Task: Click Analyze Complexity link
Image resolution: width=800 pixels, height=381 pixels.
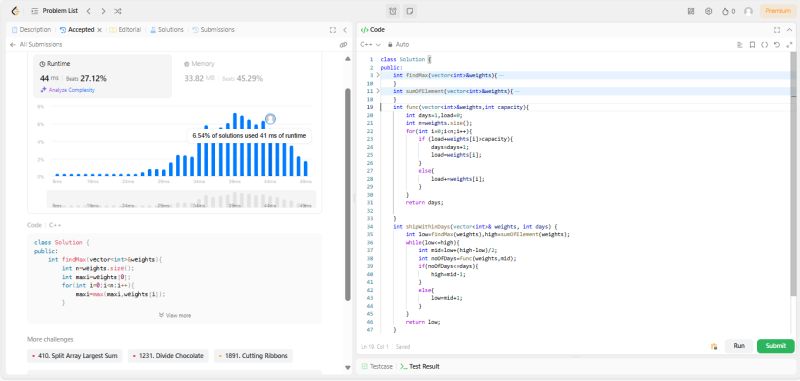Action: (x=67, y=90)
